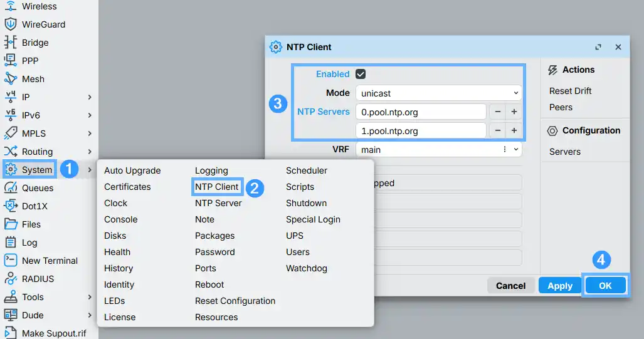Click the Dude icon in sidebar
The height and width of the screenshot is (339, 644).
click(x=10, y=315)
